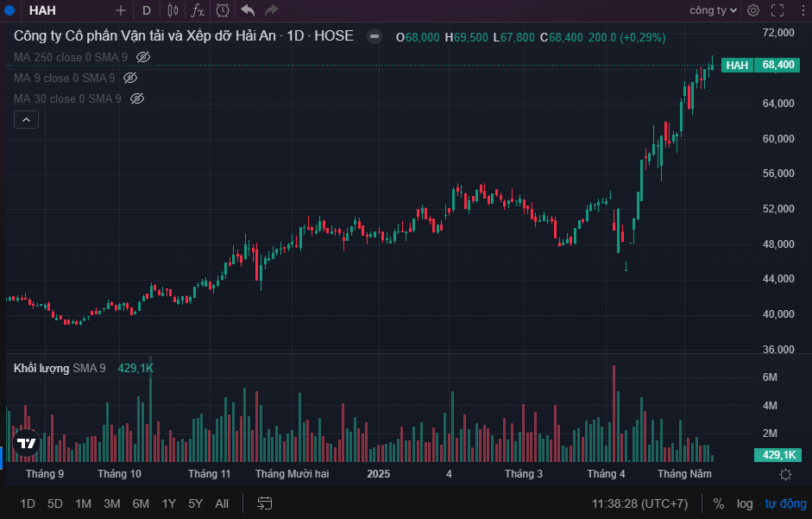The width and height of the screenshot is (812, 519).
Task: Click the HAH symbol search field
Action: click(42, 10)
